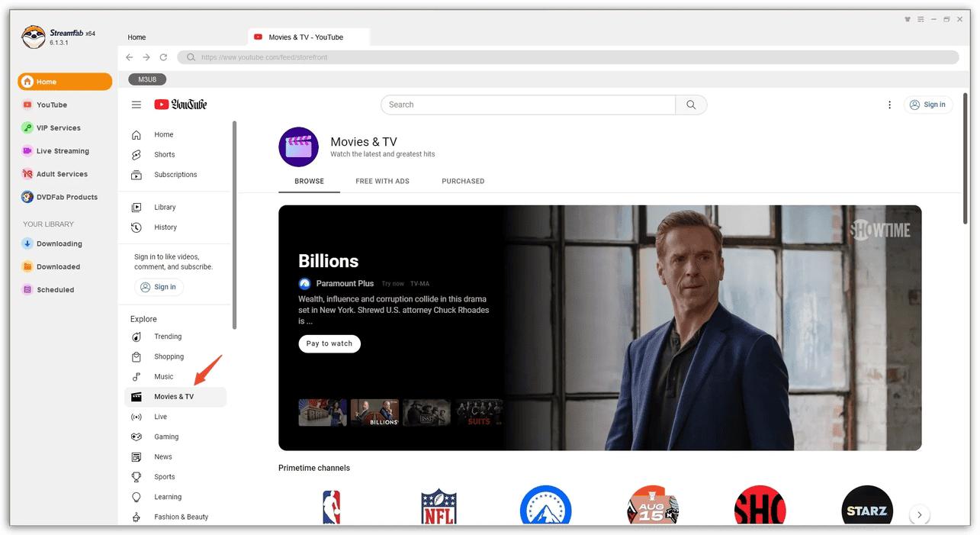Viewport: 980px width, 535px height.
Task: Click the StreamFab Home sidebar button
Action: point(65,82)
